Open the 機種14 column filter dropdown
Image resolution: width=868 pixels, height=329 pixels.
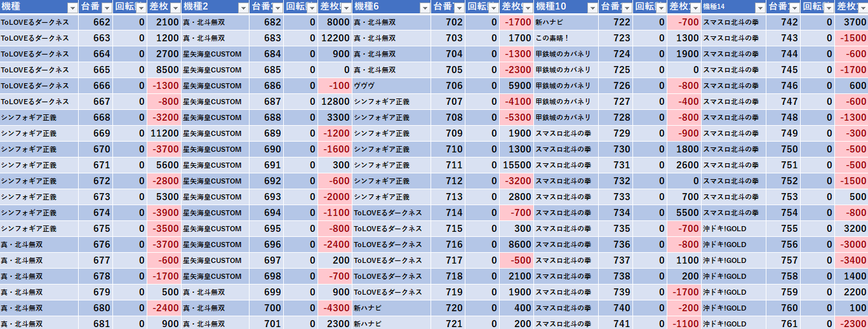[x=759, y=8]
